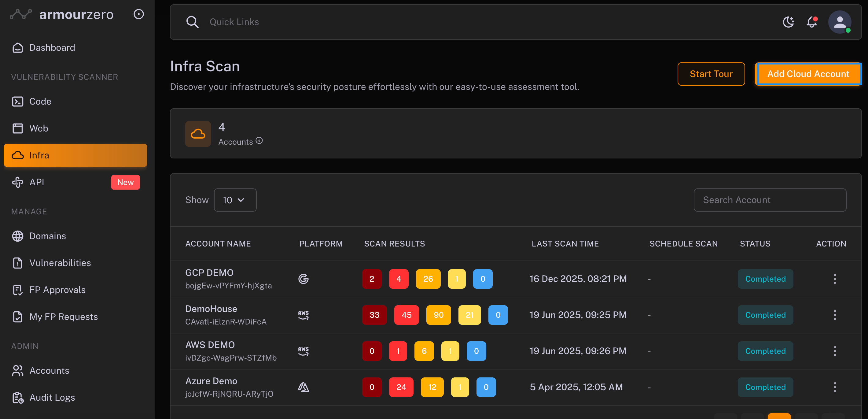Click Add Cloud Account button
The width and height of the screenshot is (868, 419).
(x=808, y=74)
